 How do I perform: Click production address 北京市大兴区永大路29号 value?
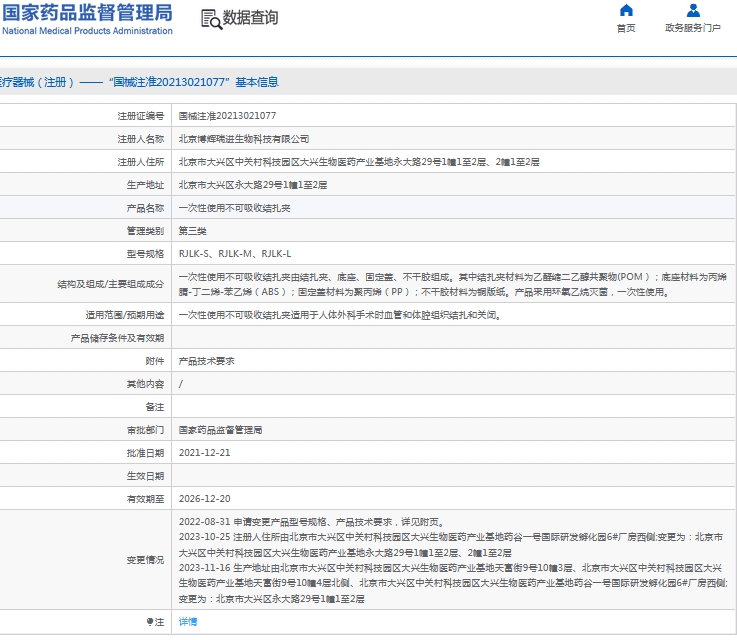click(x=253, y=185)
